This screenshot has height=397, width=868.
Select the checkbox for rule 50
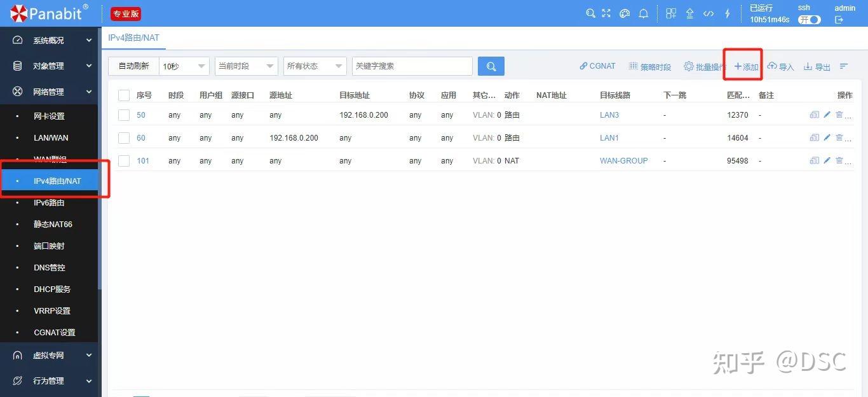pyautogui.click(x=123, y=115)
